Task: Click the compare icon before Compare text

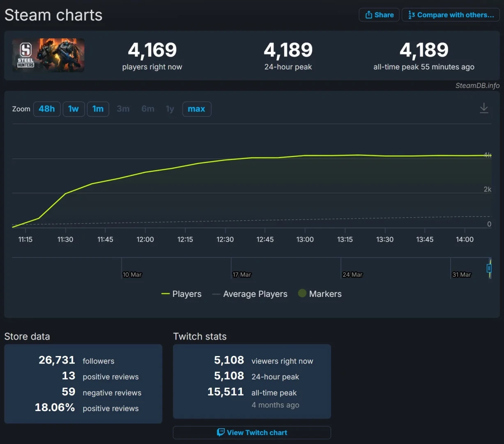Action: pos(411,15)
